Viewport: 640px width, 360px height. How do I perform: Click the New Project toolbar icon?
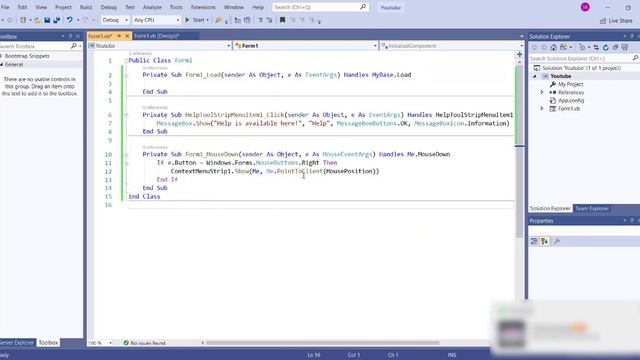point(23,20)
